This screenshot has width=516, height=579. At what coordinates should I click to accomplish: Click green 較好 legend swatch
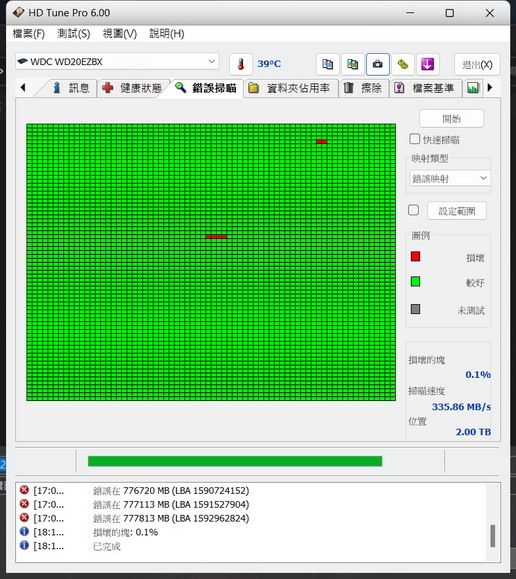(416, 281)
